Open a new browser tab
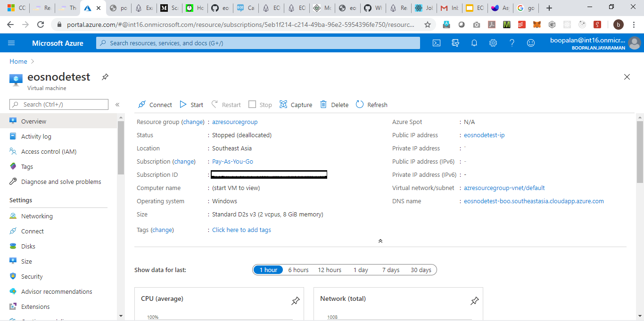This screenshot has width=644, height=323. click(549, 8)
